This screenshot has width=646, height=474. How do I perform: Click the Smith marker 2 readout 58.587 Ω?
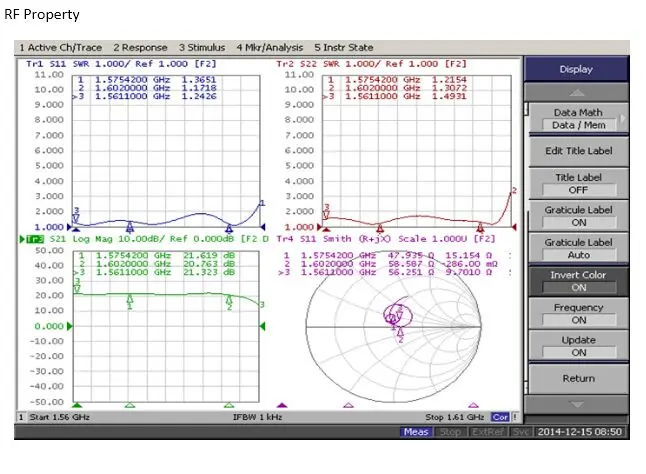click(411, 264)
